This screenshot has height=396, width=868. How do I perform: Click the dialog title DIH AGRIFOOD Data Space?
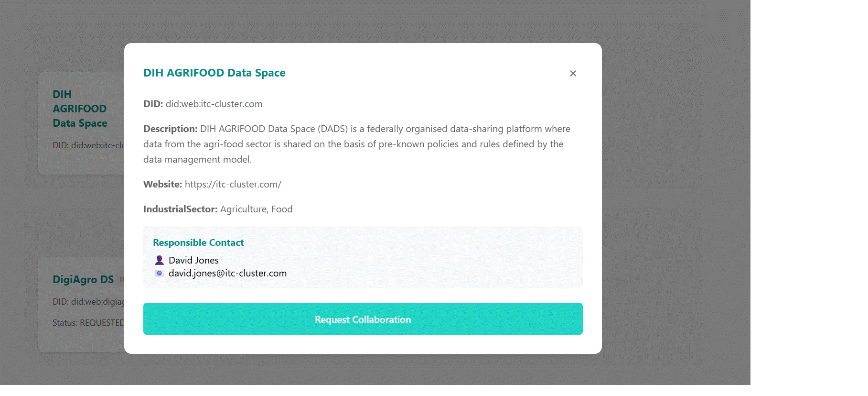tap(214, 73)
